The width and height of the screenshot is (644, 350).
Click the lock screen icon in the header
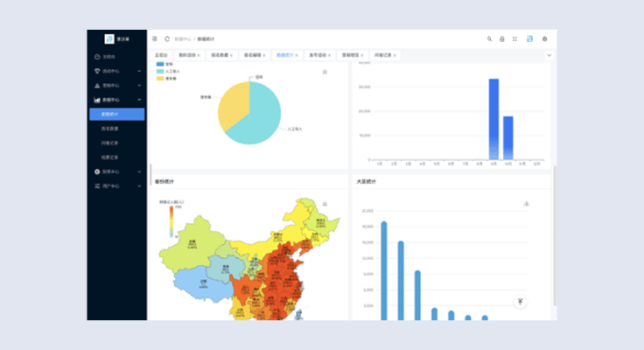point(502,38)
